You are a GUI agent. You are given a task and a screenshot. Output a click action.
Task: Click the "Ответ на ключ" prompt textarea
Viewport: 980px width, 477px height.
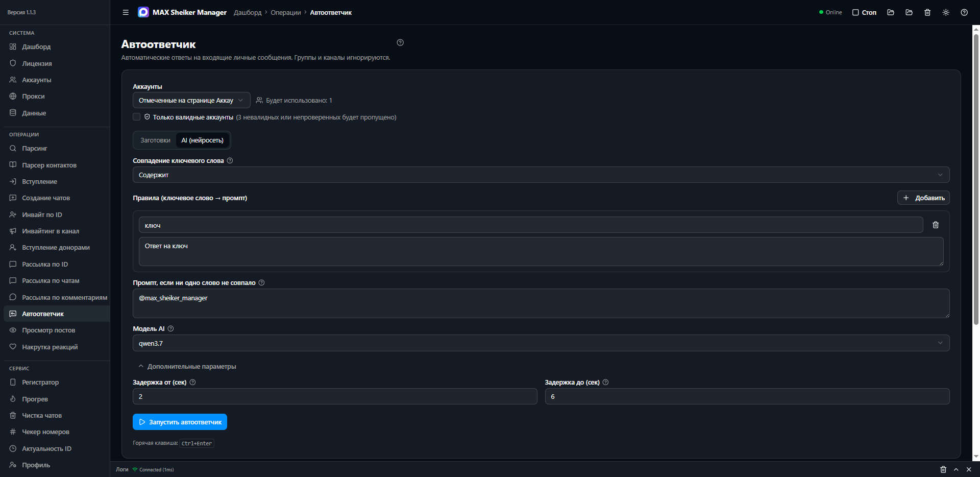point(541,251)
